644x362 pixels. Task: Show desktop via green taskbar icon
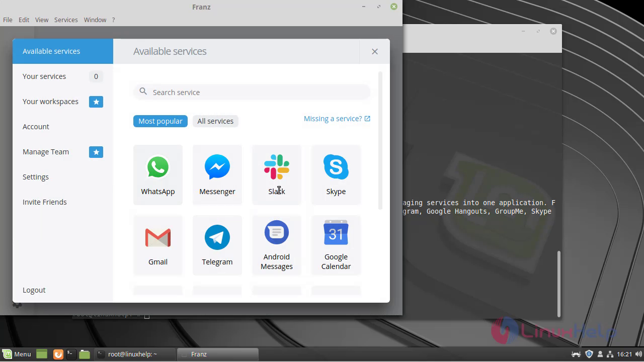click(42, 354)
